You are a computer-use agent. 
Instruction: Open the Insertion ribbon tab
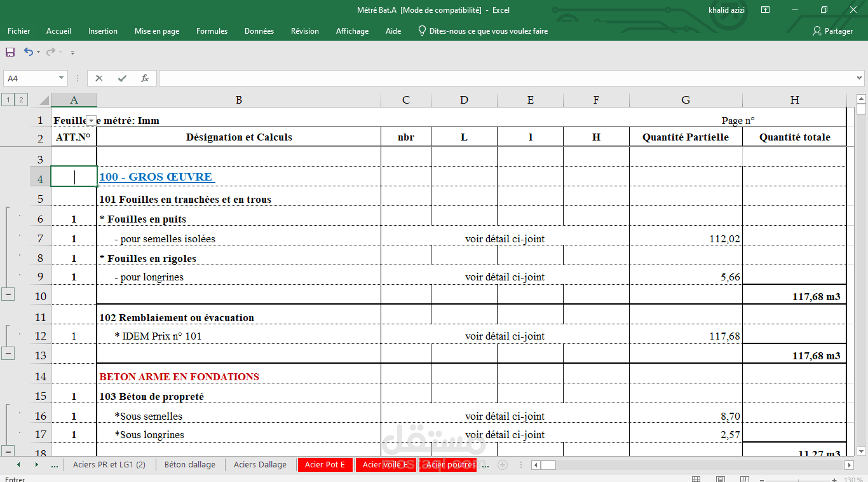103,31
